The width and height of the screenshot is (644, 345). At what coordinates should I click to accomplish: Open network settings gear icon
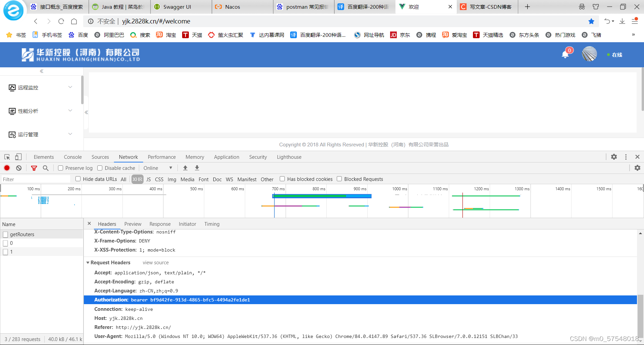(637, 168)
